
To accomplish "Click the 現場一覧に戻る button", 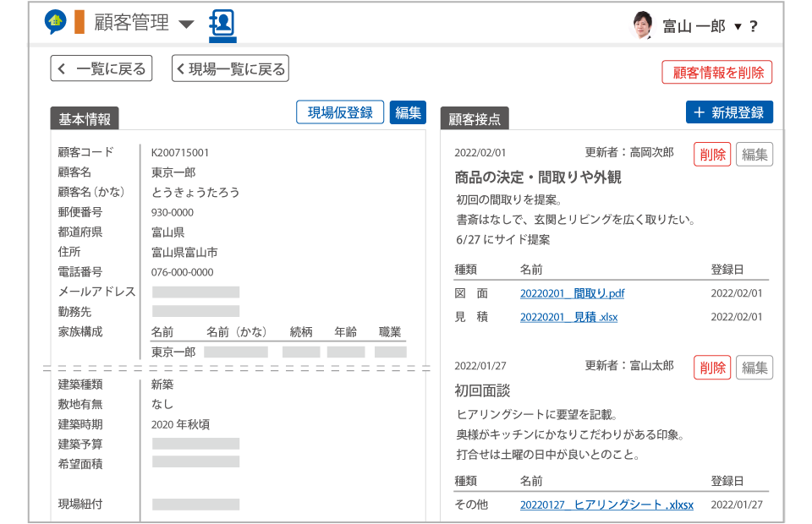I will coord(229,68).
